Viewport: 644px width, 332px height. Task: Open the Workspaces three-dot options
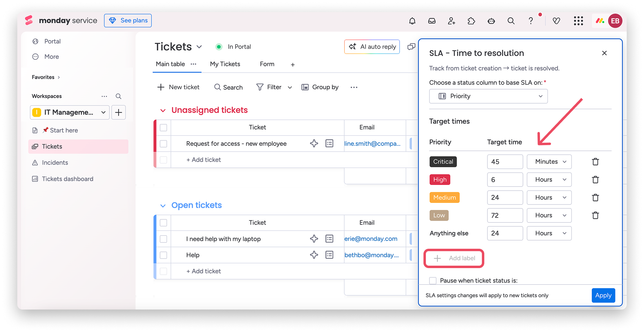[104, 96]
